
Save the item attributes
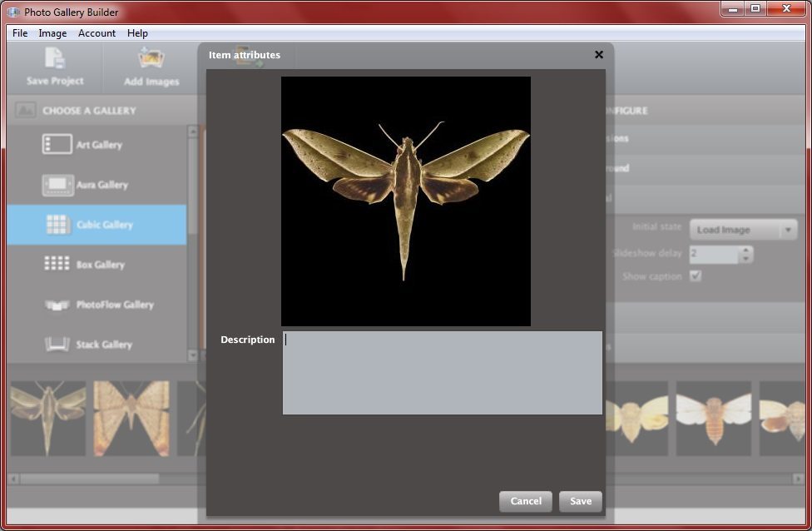tap(580, 501)
